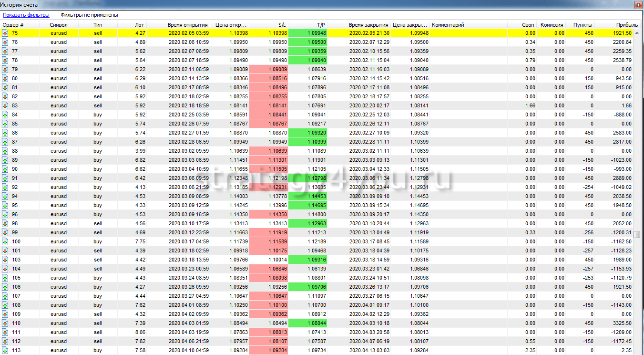Click the sell icon for order 79
The height and width of the screenshot is (355, 644).
pyautogui.click(x=5, y=70)
